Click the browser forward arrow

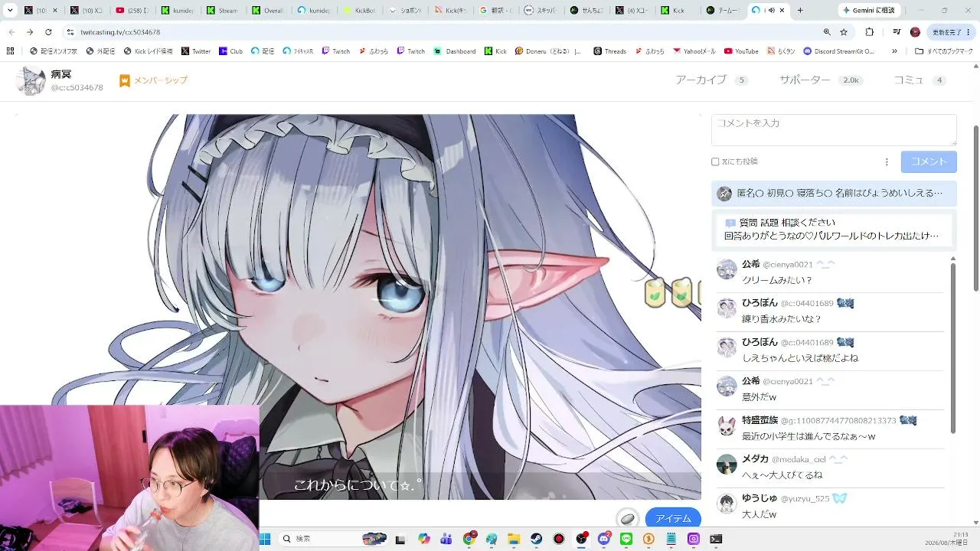[x=30, y=32]
